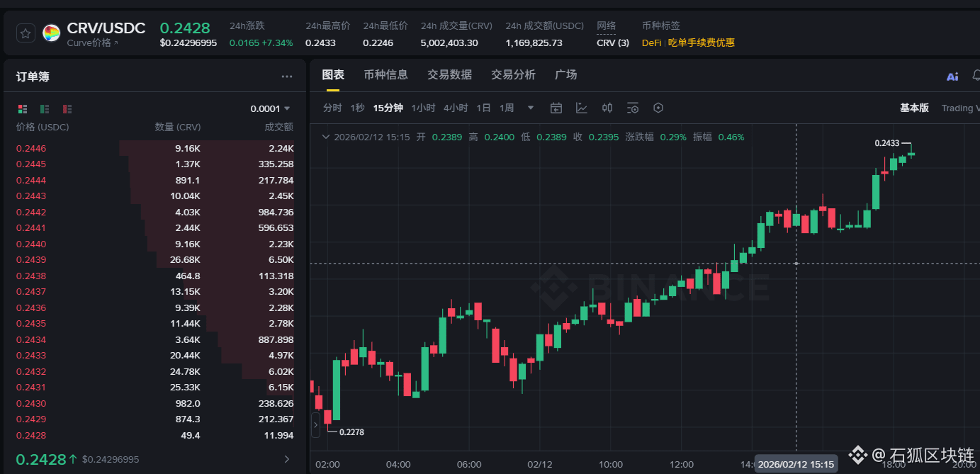
Task: Collapse the OHLC info line chevron
Action: pos(325,137)
